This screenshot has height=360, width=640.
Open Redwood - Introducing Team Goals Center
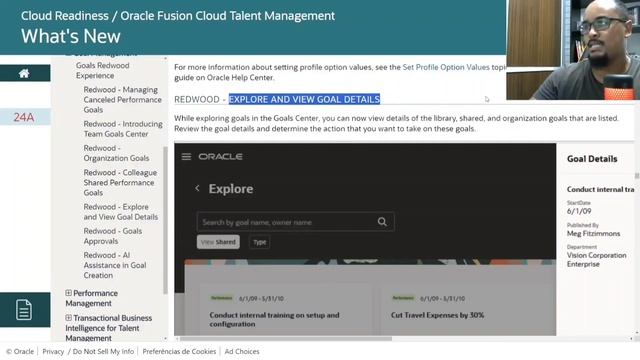(x=123, y=129)
